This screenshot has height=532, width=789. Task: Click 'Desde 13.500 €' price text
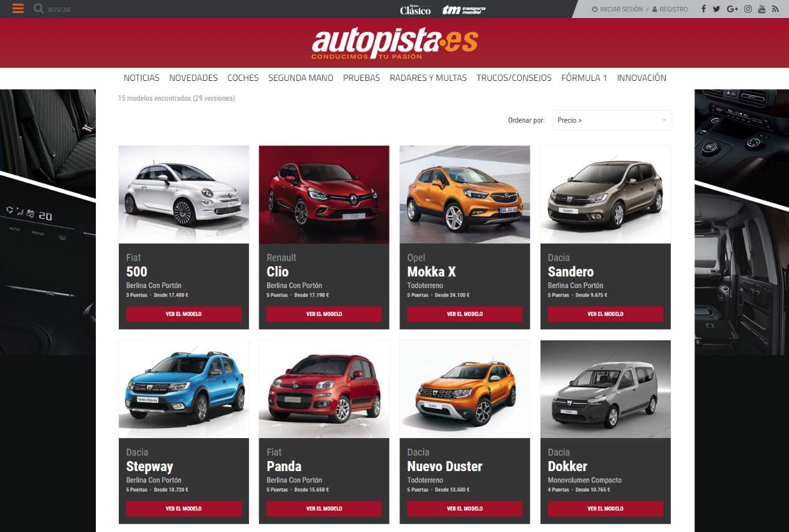pos(452,490)
